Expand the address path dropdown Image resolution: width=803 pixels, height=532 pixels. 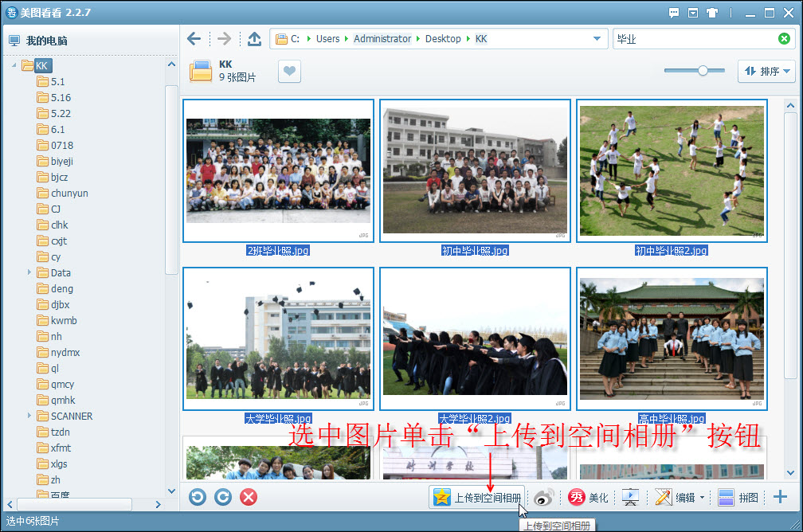pos(597,38)
